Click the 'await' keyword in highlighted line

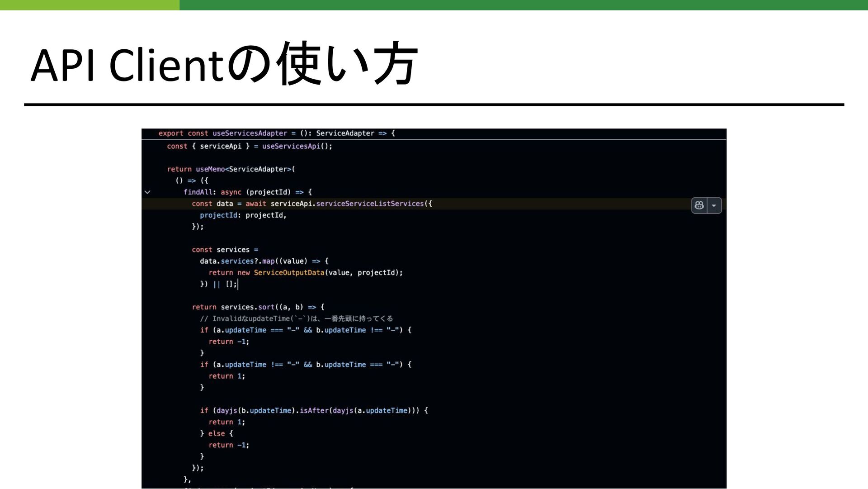255,204
